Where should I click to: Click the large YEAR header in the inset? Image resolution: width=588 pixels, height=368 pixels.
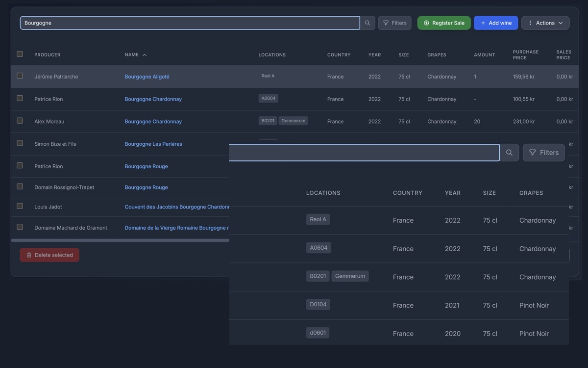click(x=453, y=193)
